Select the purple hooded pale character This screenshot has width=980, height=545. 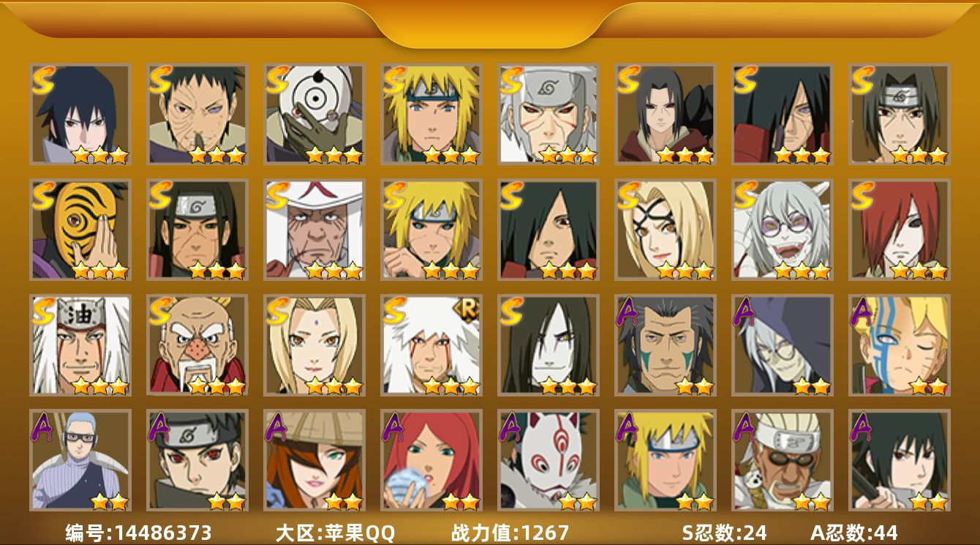782,345
